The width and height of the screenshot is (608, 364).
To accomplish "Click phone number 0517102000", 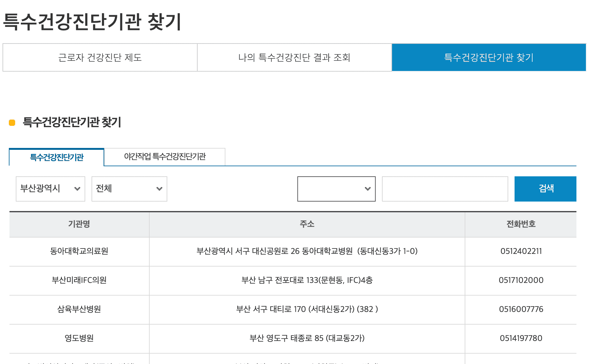I will point(521,280).
